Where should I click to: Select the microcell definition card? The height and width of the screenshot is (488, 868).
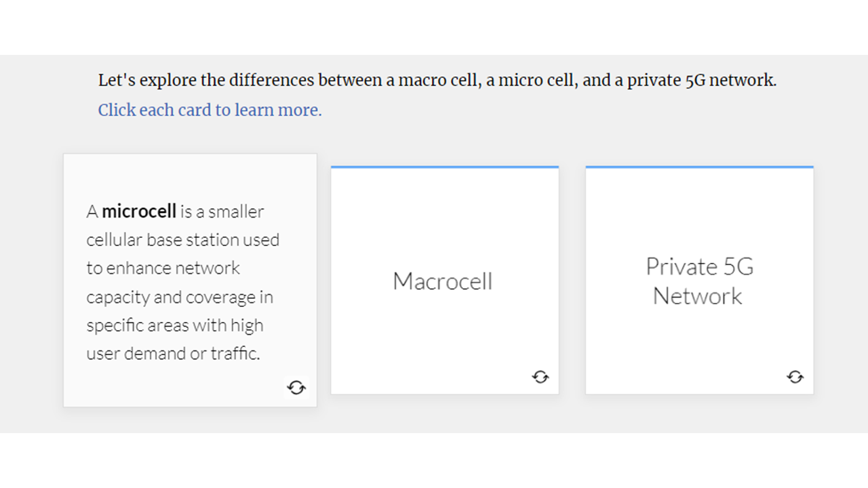pos(190,281)
